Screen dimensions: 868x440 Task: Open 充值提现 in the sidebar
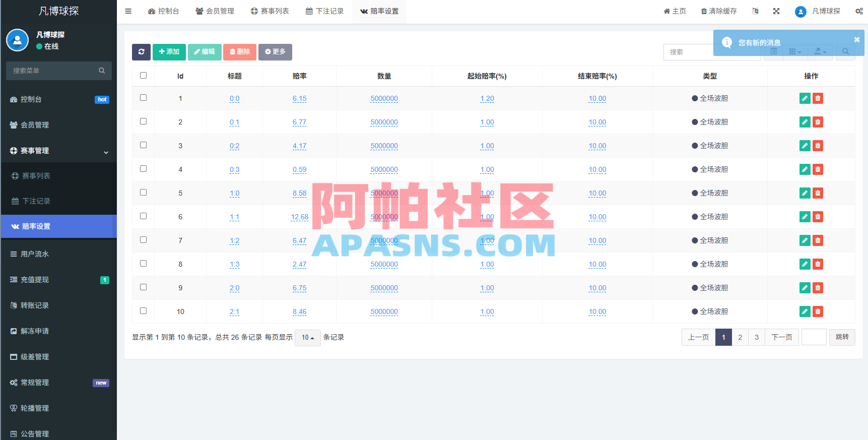(x=59, y=280)
